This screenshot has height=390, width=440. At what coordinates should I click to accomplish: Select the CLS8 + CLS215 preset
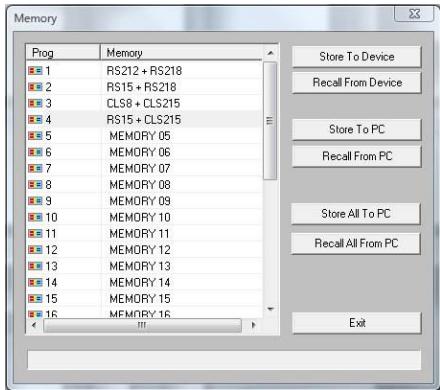coord(143,103)
